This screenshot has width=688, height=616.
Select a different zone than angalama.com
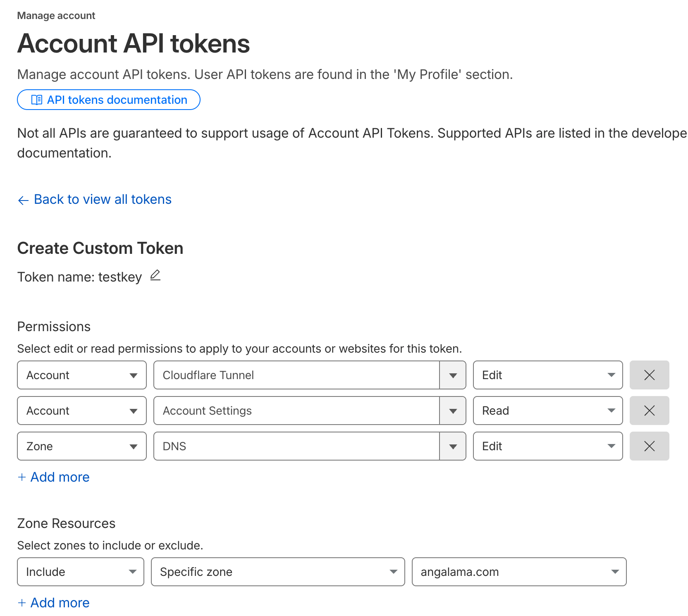(x=519, y=572)
